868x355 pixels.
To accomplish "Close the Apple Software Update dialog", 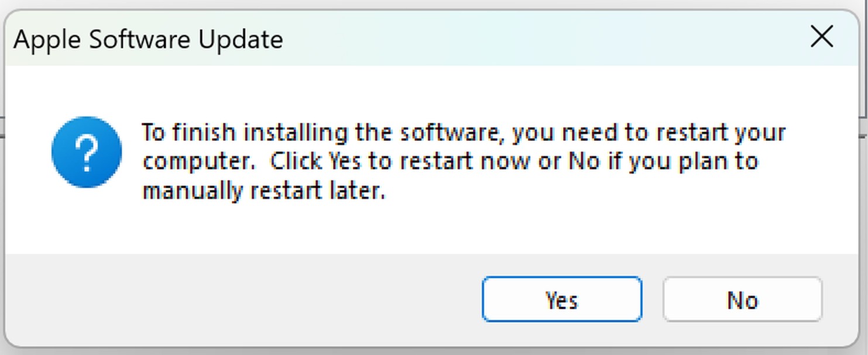I will [822, 37].
